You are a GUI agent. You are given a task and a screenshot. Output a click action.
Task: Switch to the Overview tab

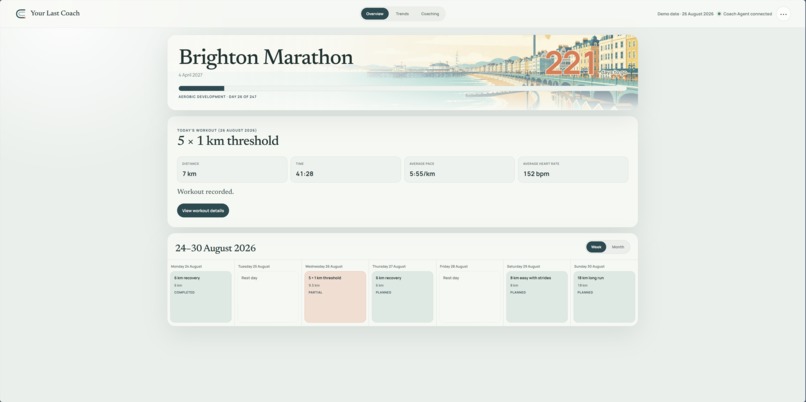click(x=375, y=14)
